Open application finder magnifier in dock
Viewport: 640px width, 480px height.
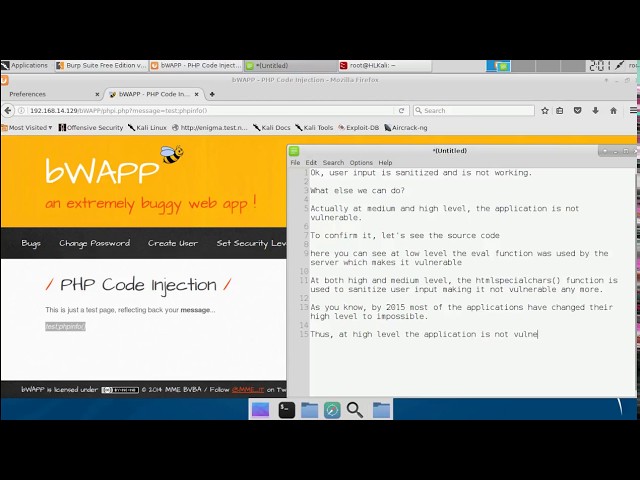coord(355,410)
